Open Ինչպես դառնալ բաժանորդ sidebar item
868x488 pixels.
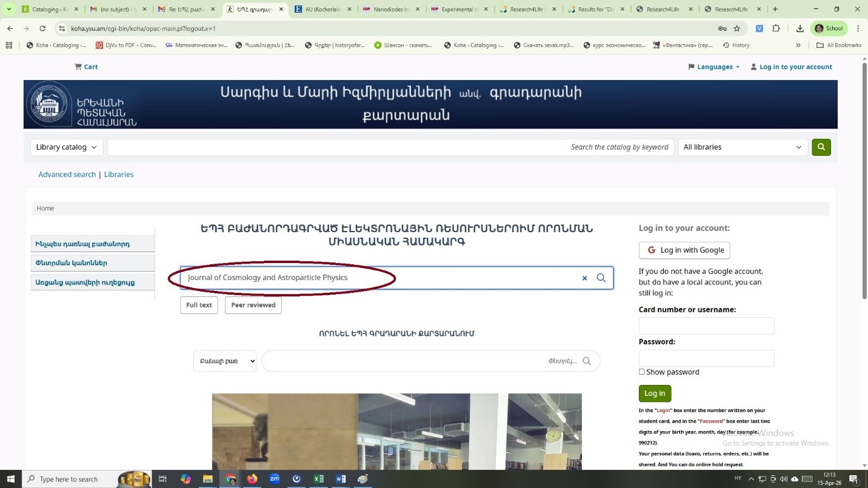pos(93,244)
